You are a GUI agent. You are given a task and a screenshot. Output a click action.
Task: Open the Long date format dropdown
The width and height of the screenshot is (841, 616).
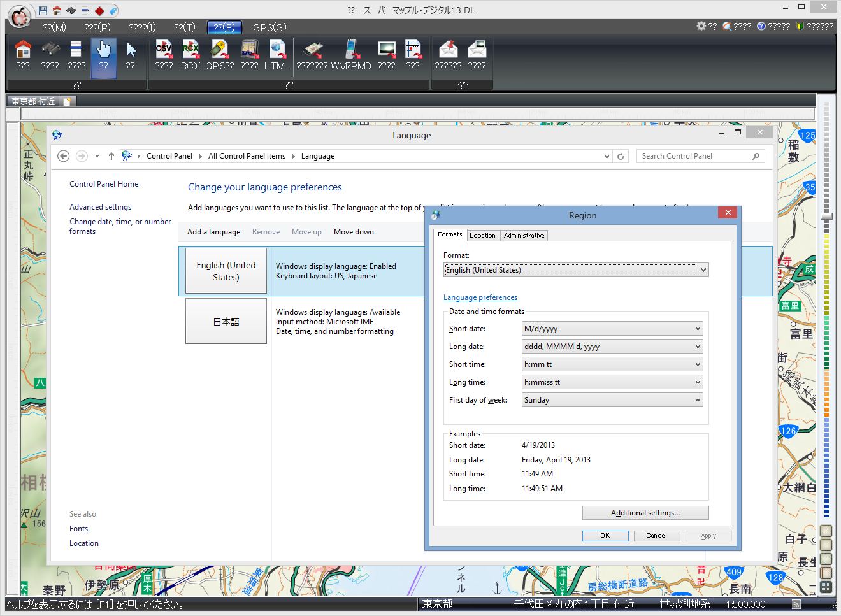click(612, 347)
